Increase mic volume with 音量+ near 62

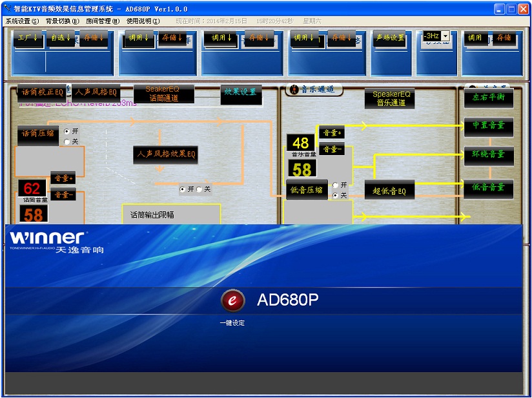pos(63,178)
